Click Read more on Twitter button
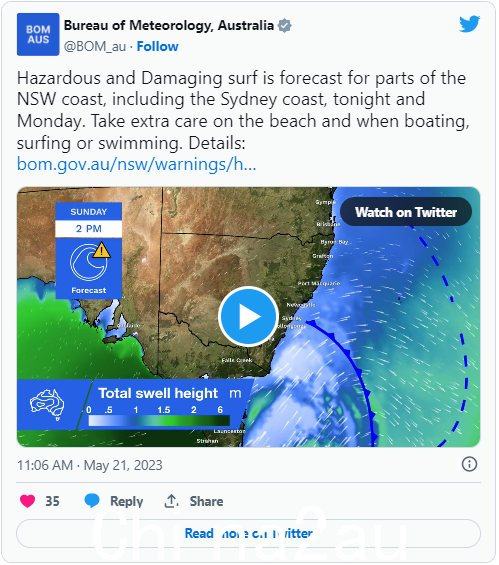499x565 pixels. tap(249, 535)
